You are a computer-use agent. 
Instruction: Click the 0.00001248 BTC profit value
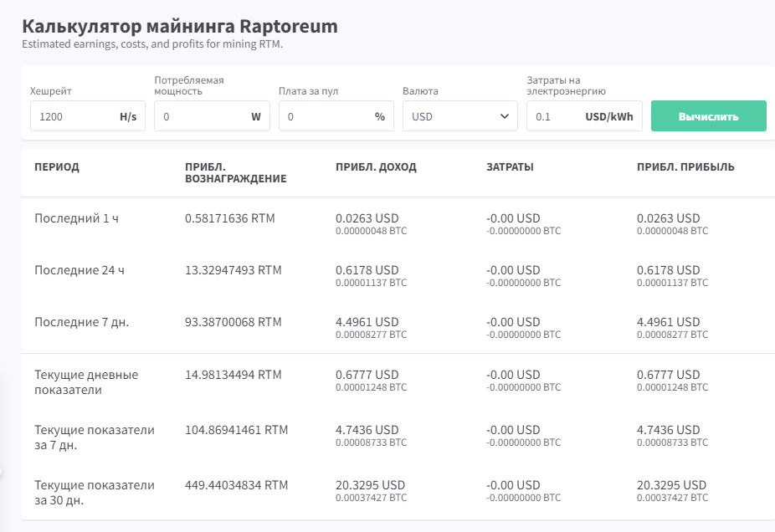[x=672, y=387]
